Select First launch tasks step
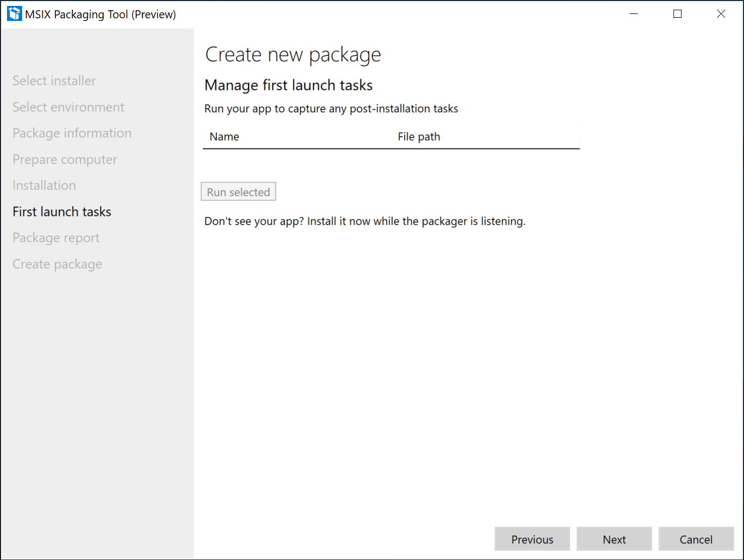Image resolution: width=744 pixels, height=560 pixels. coord(62,212)
